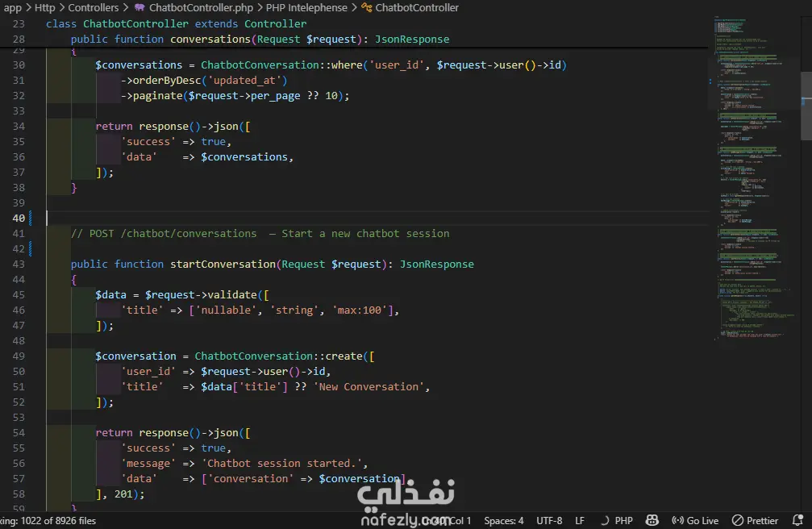Click 'data' key on line 36
The height and width of the screenshot is (529, 812).
tap(139, 157)
